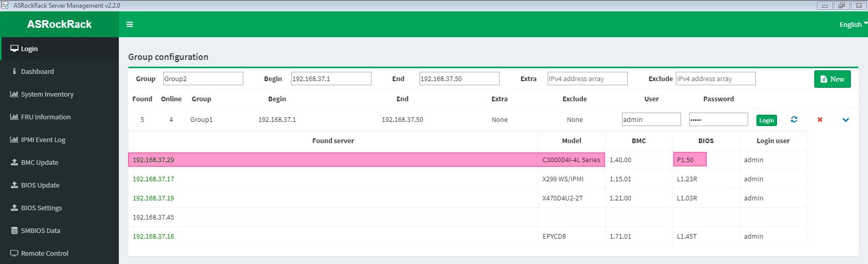The width and height of the screenshot is (868, 264).
Task: Open BIOS Update page
Action: click(59, 185)
